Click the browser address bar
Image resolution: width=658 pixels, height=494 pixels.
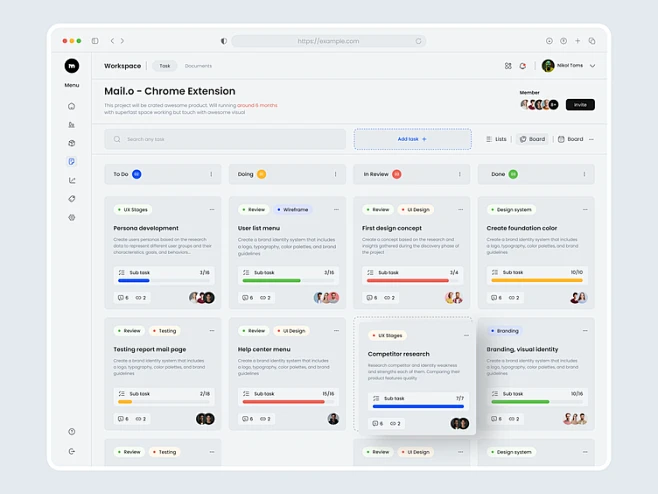click(329, 41)
